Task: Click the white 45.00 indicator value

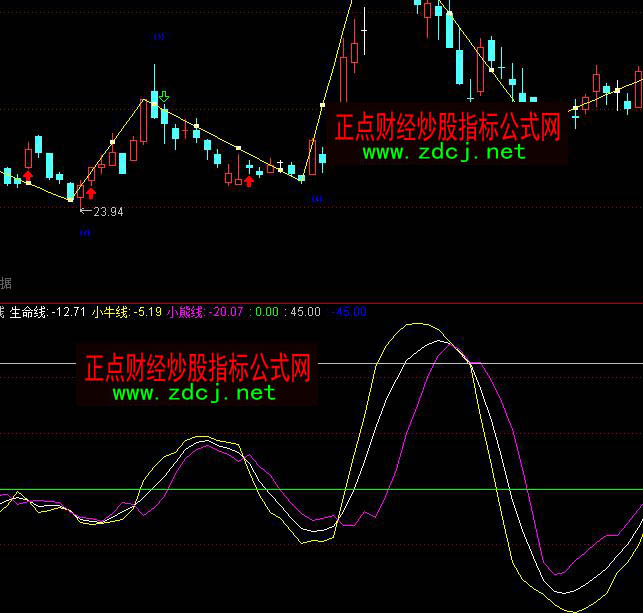Action: (x=305, y=312)
